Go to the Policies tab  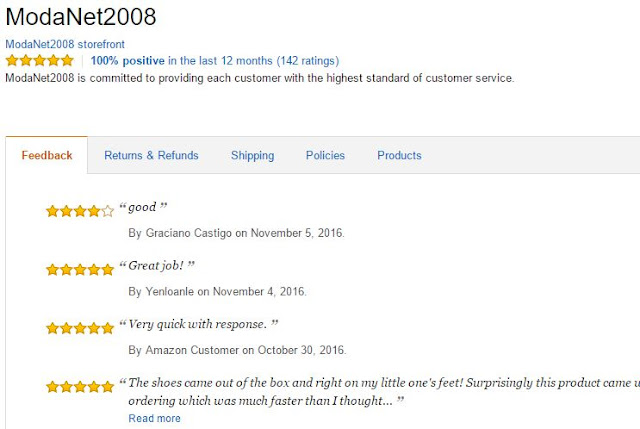tap(325, 156)
